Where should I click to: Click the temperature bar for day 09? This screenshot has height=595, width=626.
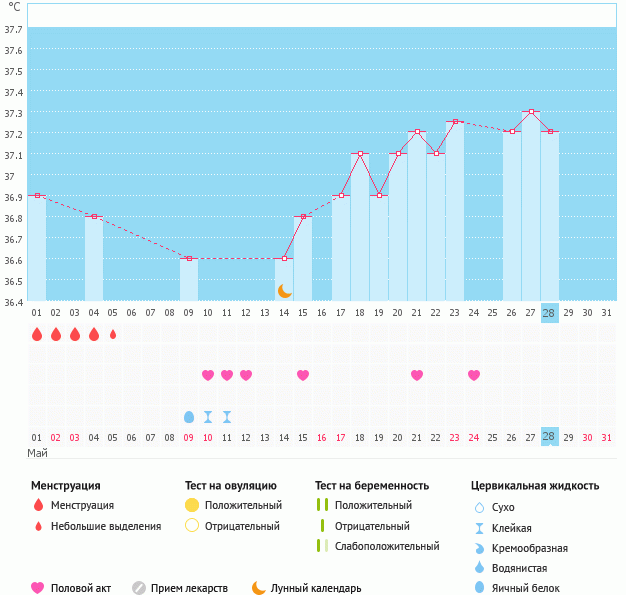pyautogui.click(x=189, y=279)
